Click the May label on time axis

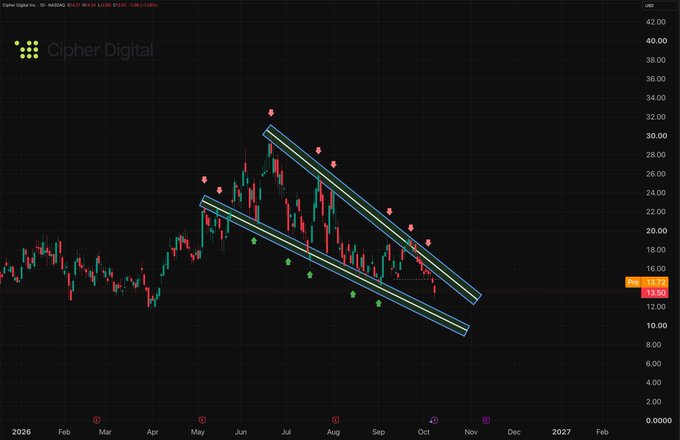point(198,432)
